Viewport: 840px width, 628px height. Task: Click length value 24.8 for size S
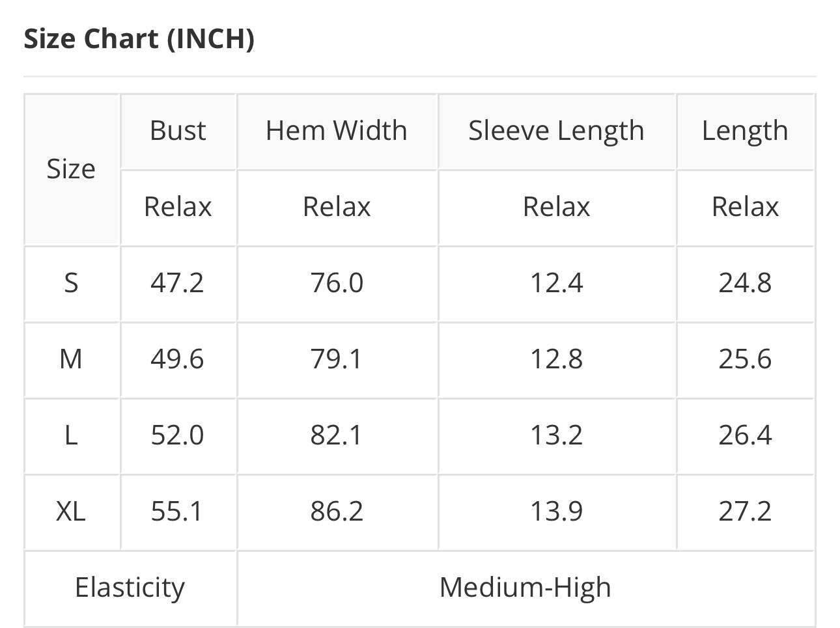pyautogui.click(x=745, y=283)
